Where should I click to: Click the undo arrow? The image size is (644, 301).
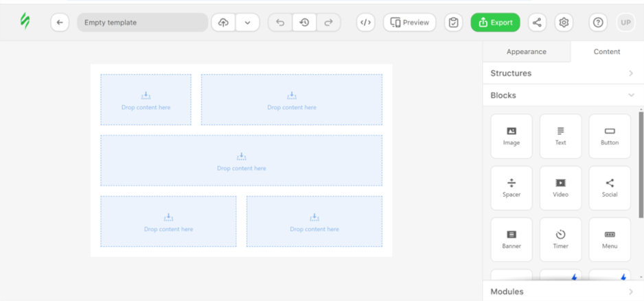(x=280, y=23)
